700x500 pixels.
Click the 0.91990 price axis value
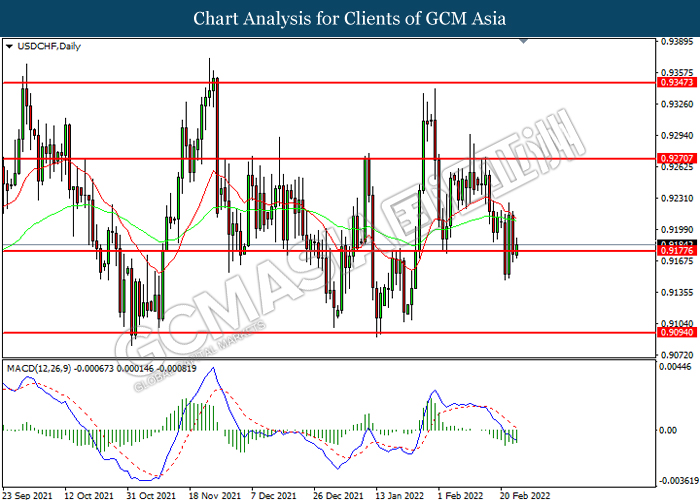point(678,230)
